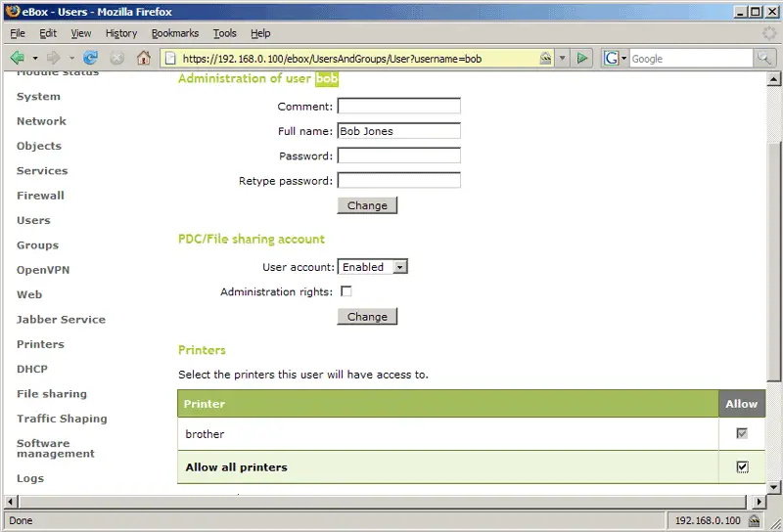Open the System sidebar link

(x=38, y=96)
